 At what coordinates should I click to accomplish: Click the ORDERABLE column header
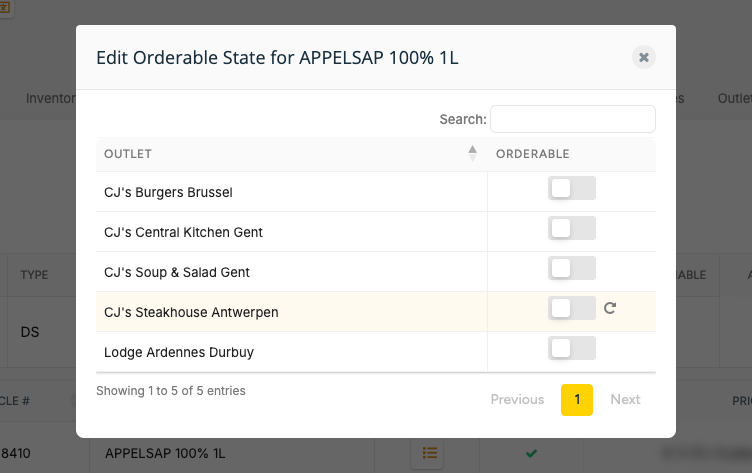pyautogui.click(x=571, y=154)
